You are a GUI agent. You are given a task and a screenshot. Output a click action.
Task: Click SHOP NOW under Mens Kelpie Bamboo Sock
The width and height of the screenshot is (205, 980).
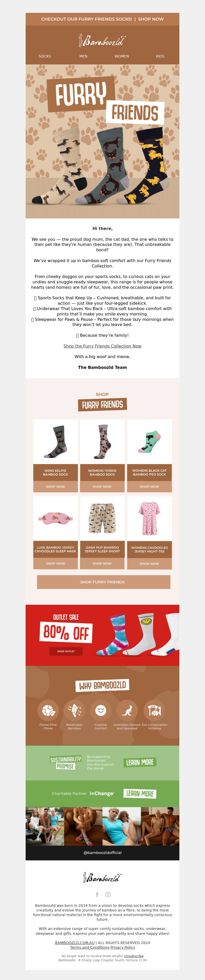(x=55, y=487)
